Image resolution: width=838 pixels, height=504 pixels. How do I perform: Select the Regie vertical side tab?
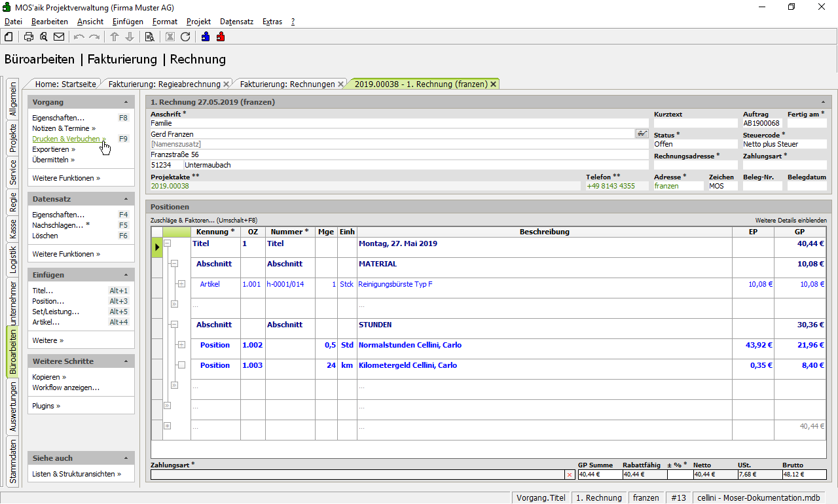(13, 203)
